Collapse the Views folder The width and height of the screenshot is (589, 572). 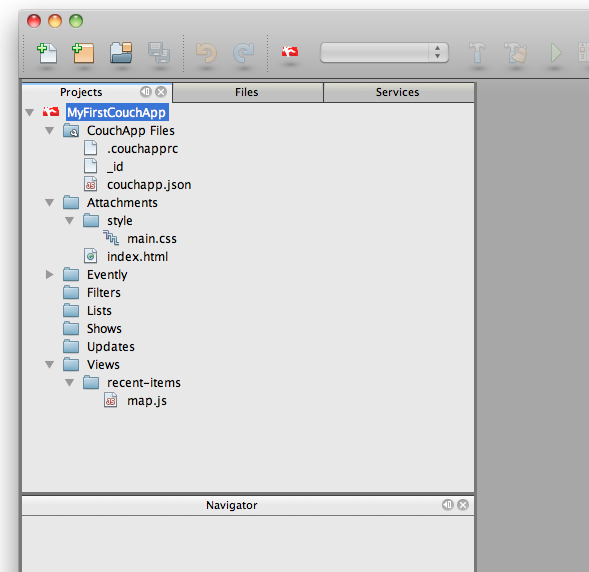(x=49, y=364)
